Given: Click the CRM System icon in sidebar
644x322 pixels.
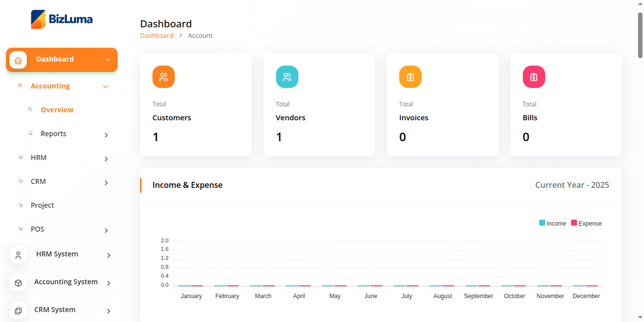Looking at the screenshot, I should coord(18,311).
